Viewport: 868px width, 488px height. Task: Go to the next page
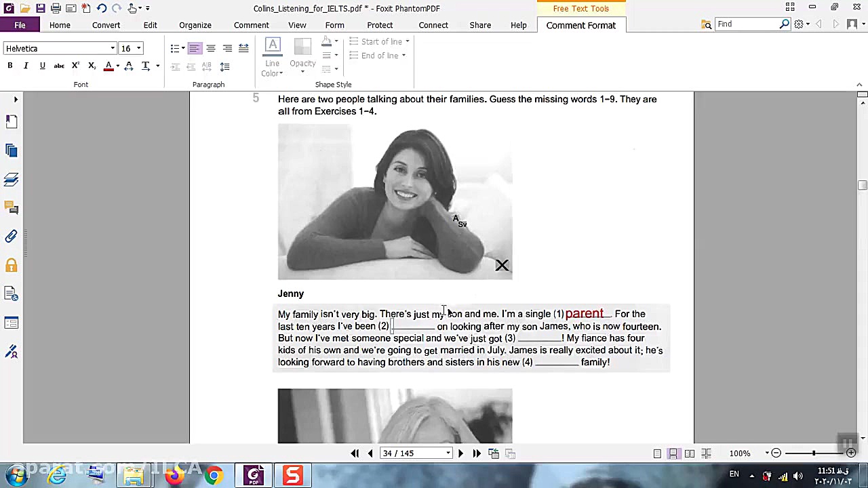click(460, 453)
